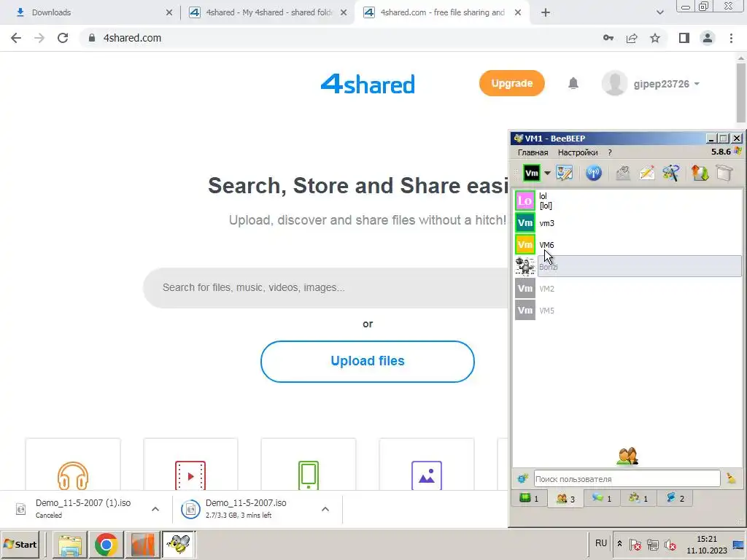
Task: Open the Chrome three-dot menu
Action: [731, 38]
